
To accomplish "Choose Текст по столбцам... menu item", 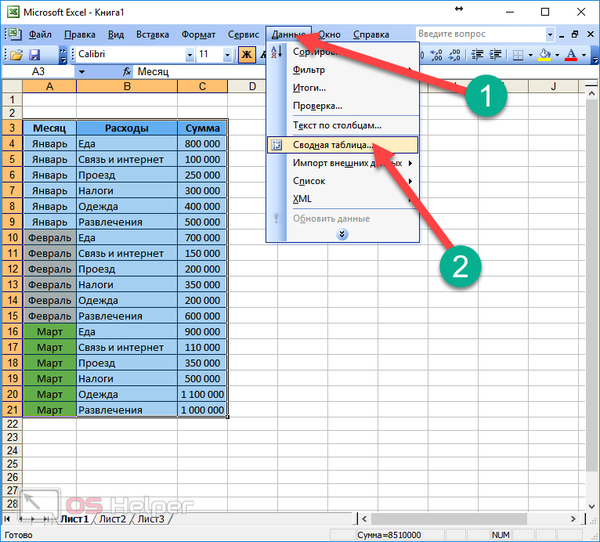I will 342,125.
